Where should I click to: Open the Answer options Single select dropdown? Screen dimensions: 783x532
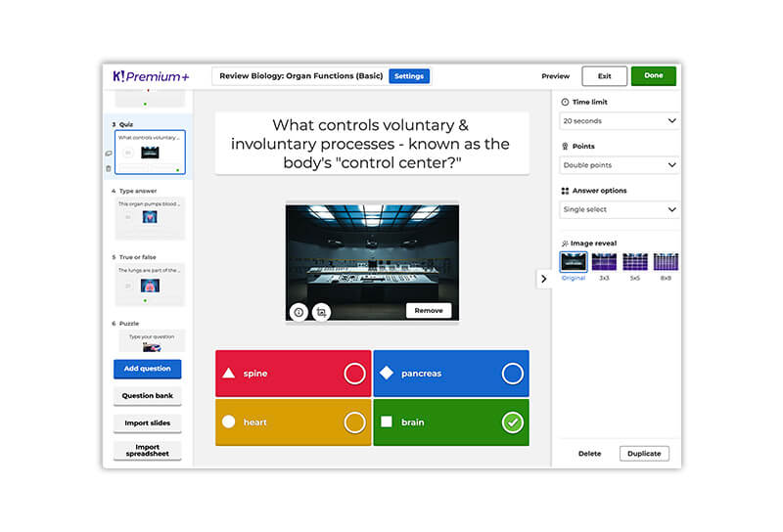tap(619, 209)
